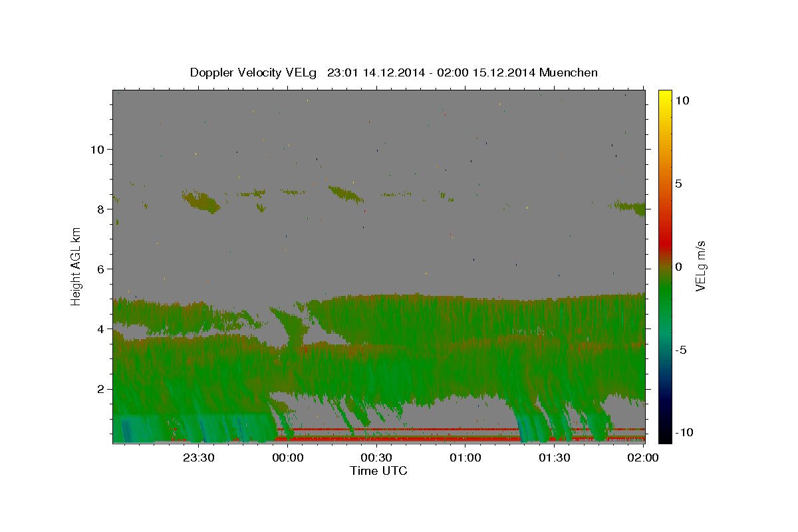Select the '00:00' time axis label
Viewport: 798px width, 532px height.
coord(288,458)
